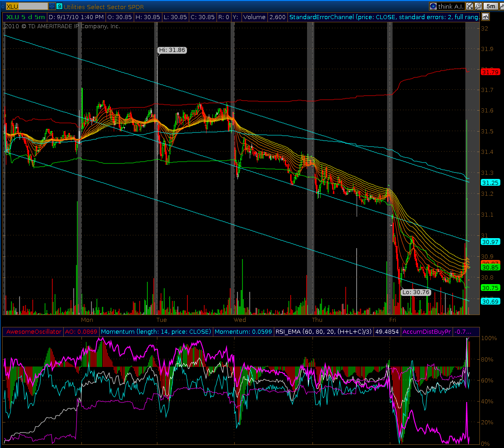Click the red 31.79 price axis tag

490,72
